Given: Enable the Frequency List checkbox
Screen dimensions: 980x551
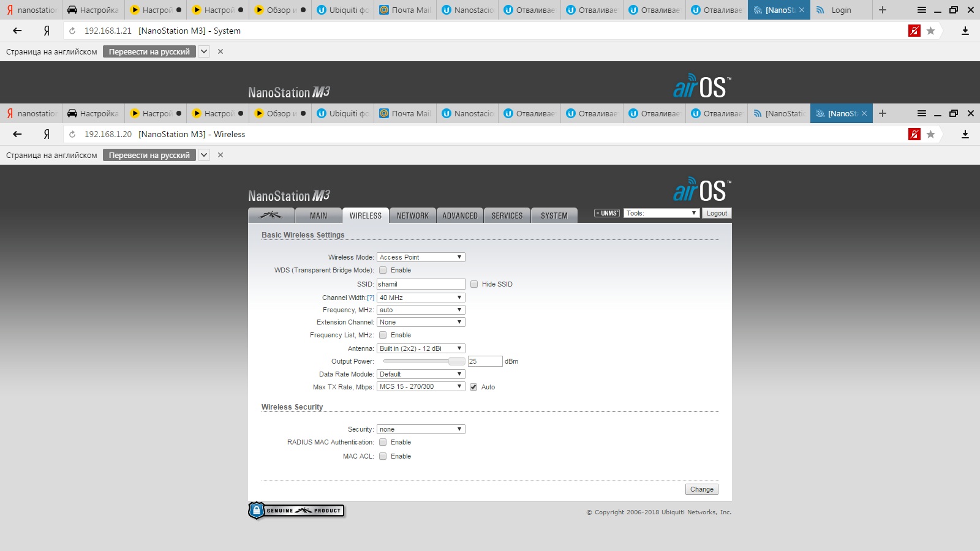Looking at the screenshot, I should pyautogui.click(x=383, y=335).
